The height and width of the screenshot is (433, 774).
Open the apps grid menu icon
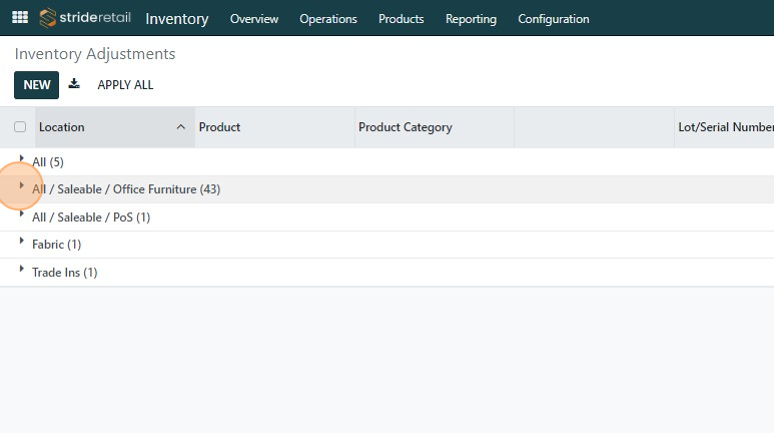pos(20,18)
